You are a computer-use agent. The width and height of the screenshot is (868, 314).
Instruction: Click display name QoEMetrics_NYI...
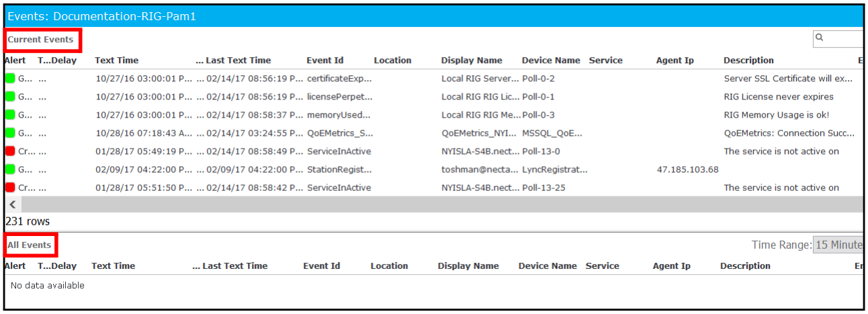480,133
